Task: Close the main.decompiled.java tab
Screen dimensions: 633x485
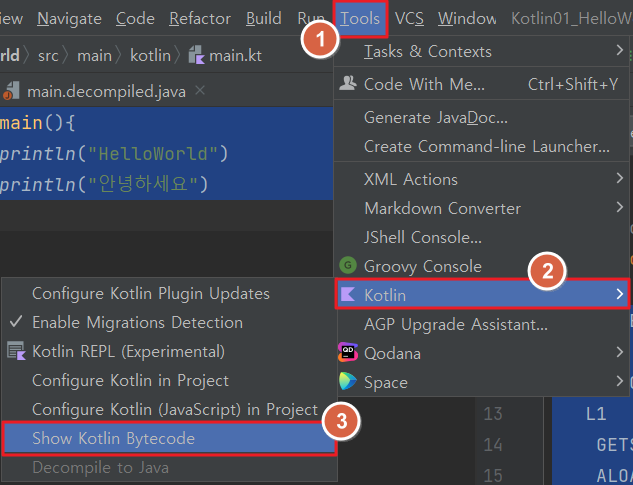Action: click(200, 90)
